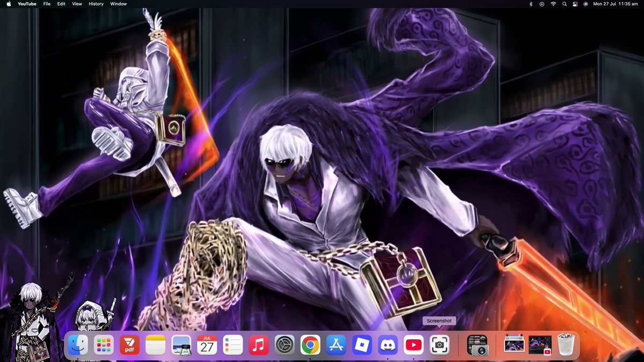Viewport: 644px width, 362px height.
Task: Open Control Centre in menu bar
Action: [575, 4]
